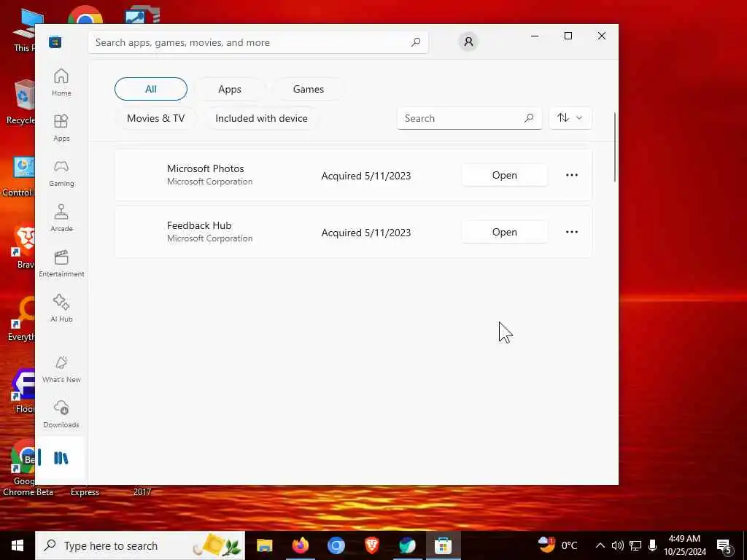Expand the sort and filter dropdown
The height and width of the screenshot is (560, 747).
570,117
